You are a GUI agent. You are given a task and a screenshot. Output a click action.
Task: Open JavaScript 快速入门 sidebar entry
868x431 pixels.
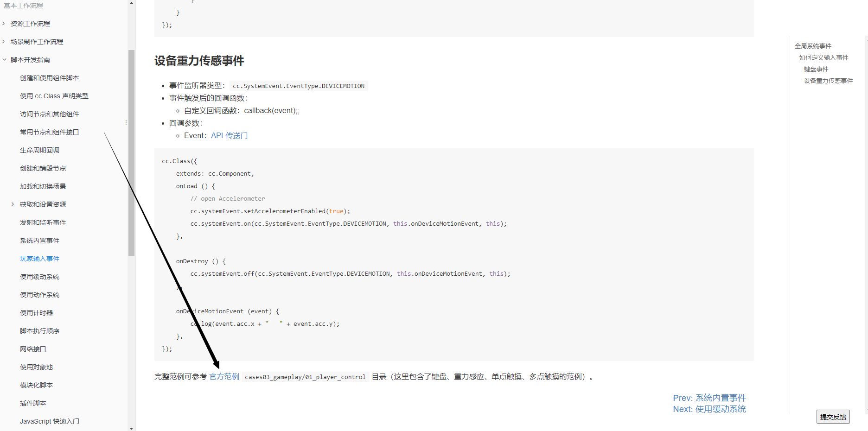(x=49, y=421)
